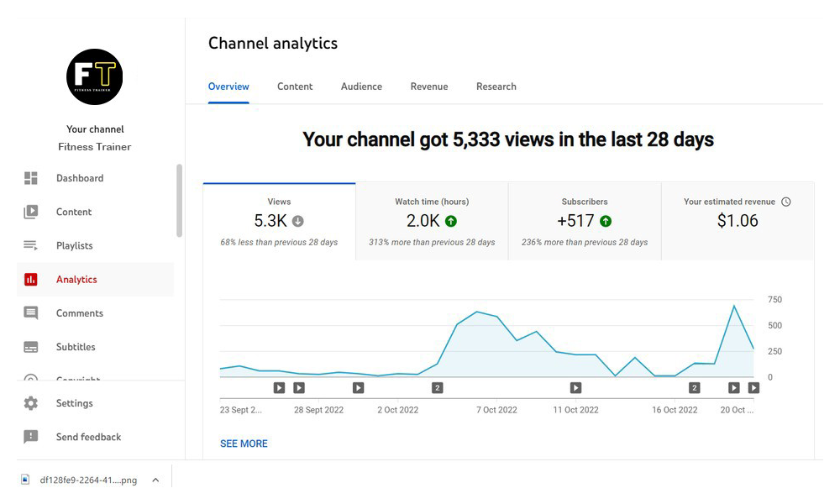Select the red Analytics bar-chart icon
This screenshot has width=840, height=504.
point(31,280)
